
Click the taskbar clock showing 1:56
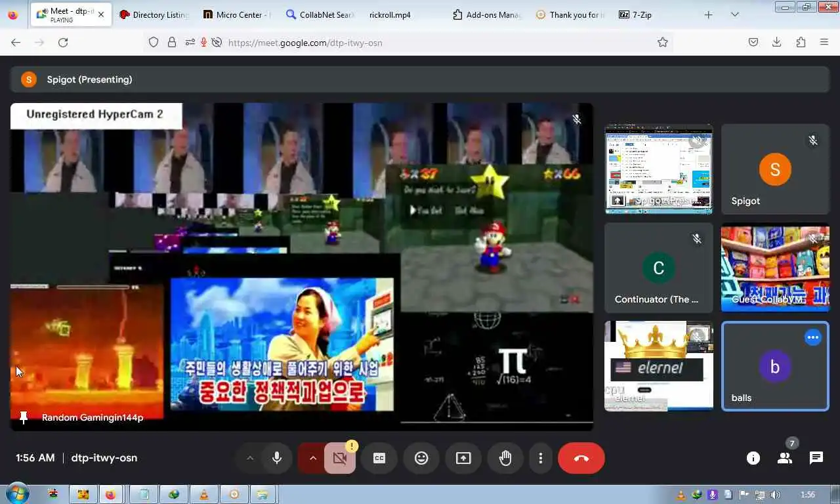click(x=808, y=495)
